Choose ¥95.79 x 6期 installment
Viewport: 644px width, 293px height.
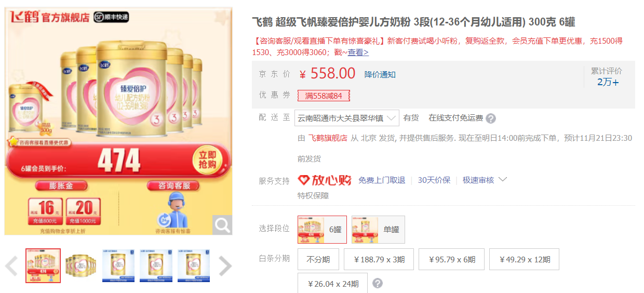pyautogui.click(x=451, y=259)
